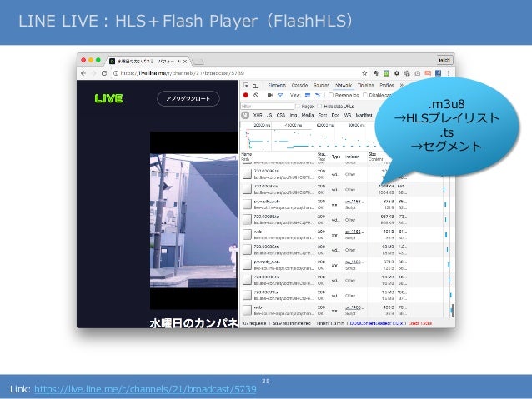Filter requests by JS
This screenshot has width=532, height=399.
tap(269, 115)
